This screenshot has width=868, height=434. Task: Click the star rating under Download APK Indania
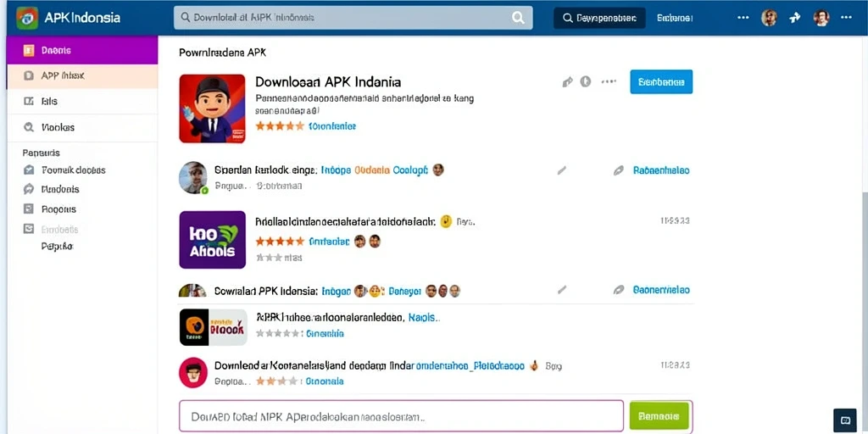280,126
